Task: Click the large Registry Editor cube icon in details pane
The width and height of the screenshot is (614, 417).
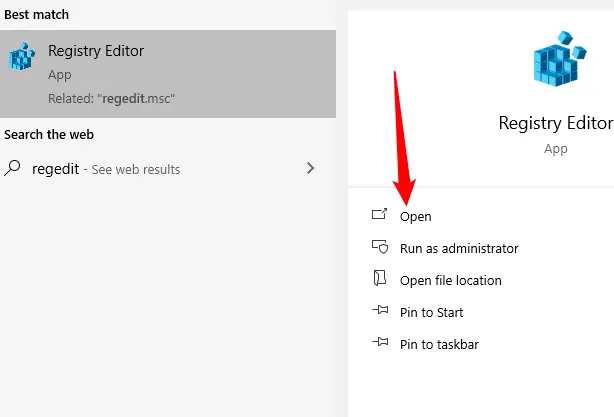Action: (560, 59)
